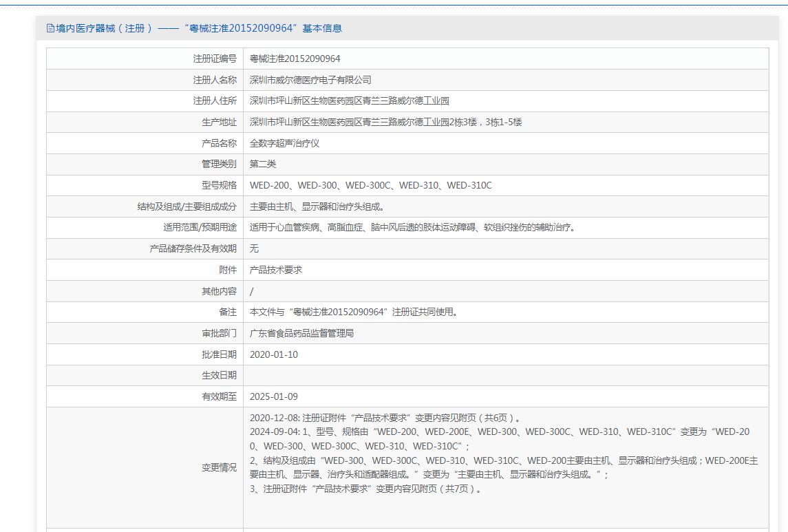
Task: Click the 结构及组成/主要组成成分 label
Action: coord(187,206)
